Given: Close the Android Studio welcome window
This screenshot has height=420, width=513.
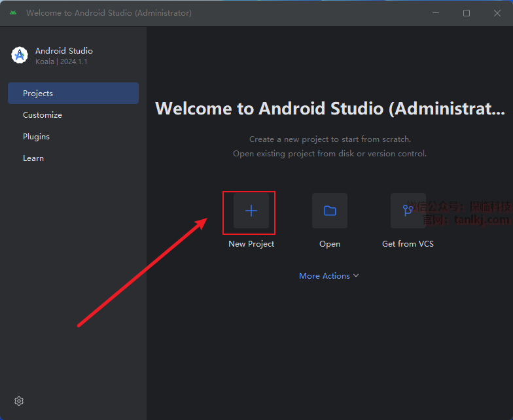Looking at the screenshot, I should (x=497, y=13).
